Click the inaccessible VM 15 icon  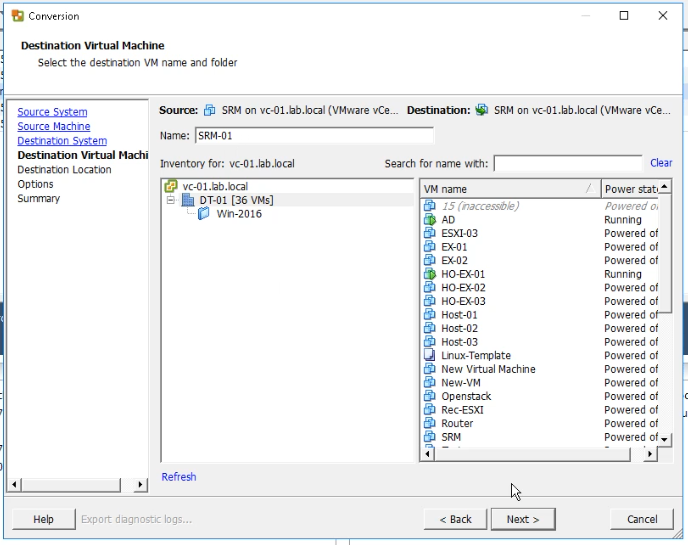pyautogui.click(x=430, y=206)
